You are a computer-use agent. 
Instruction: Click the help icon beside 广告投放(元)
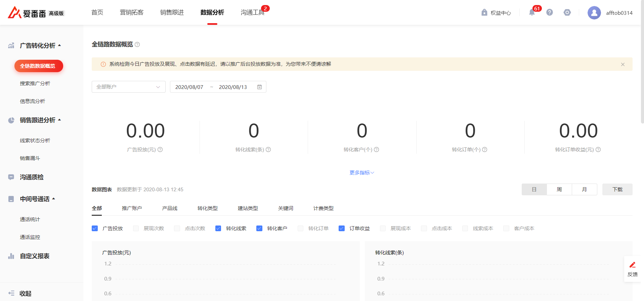(160, 150)
